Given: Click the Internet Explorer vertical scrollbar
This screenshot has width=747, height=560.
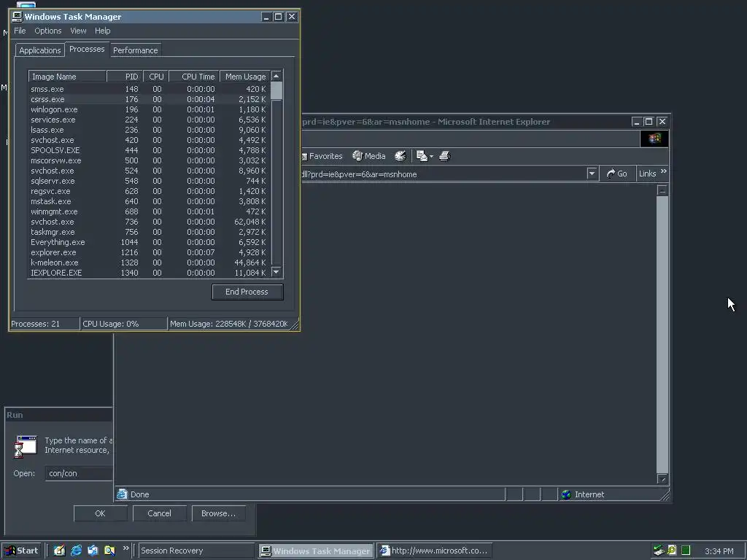Looking at the screenshot, I should [x=662, y=334].
